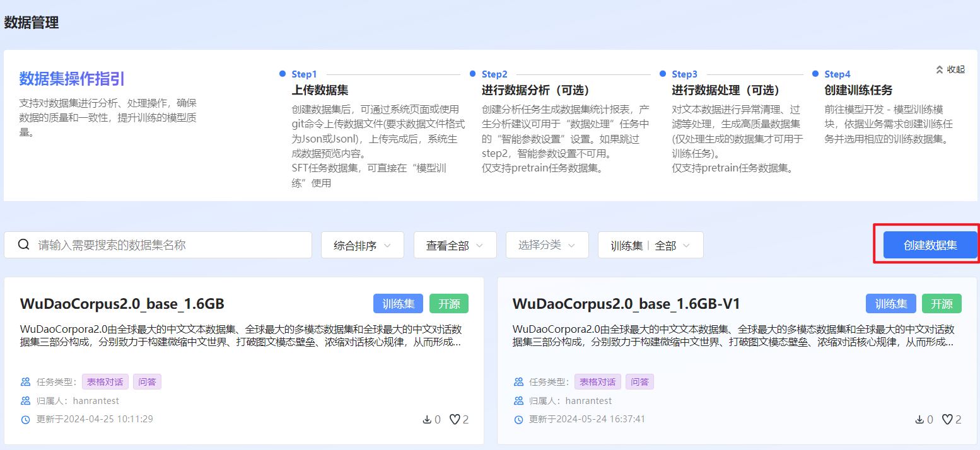This screenshot has height=450, width=980.
Task: Click 开源 tag on 1.6GB-V1 card
Action: 942,304
